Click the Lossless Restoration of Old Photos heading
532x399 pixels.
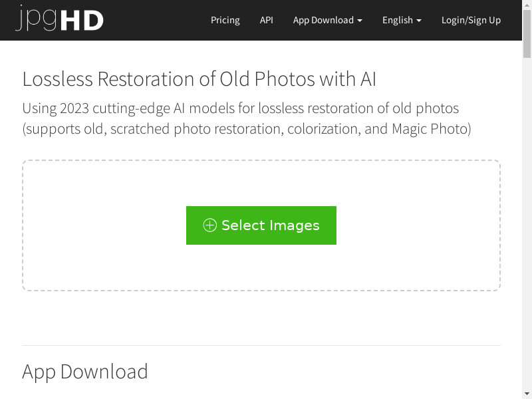(199, 79)
